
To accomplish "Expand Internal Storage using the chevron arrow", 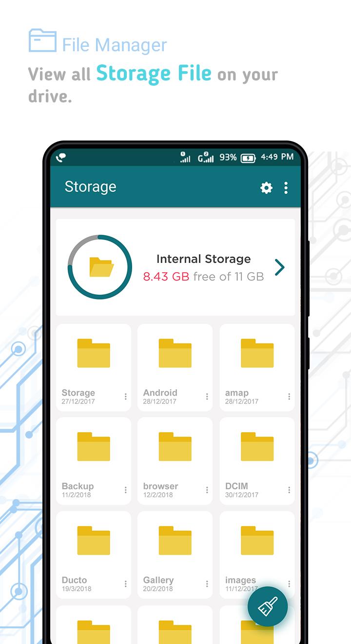I will tap(279, 267).
